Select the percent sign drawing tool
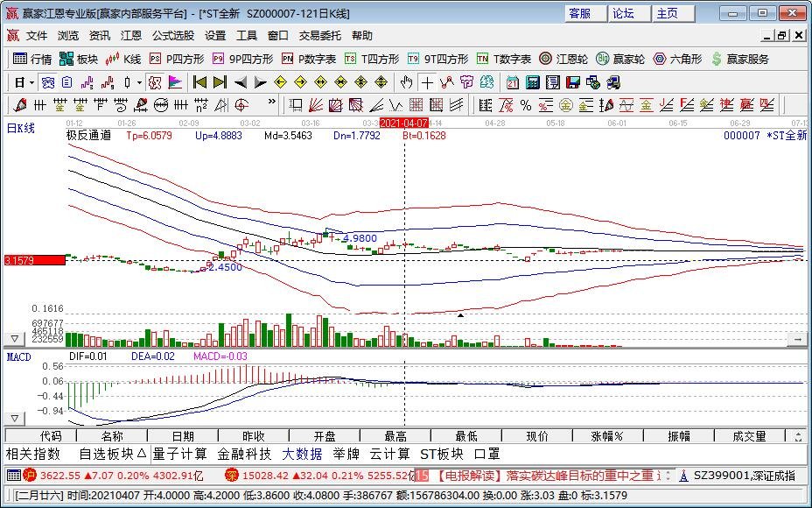Screen dimensions: 812x508 coord(526,105)
